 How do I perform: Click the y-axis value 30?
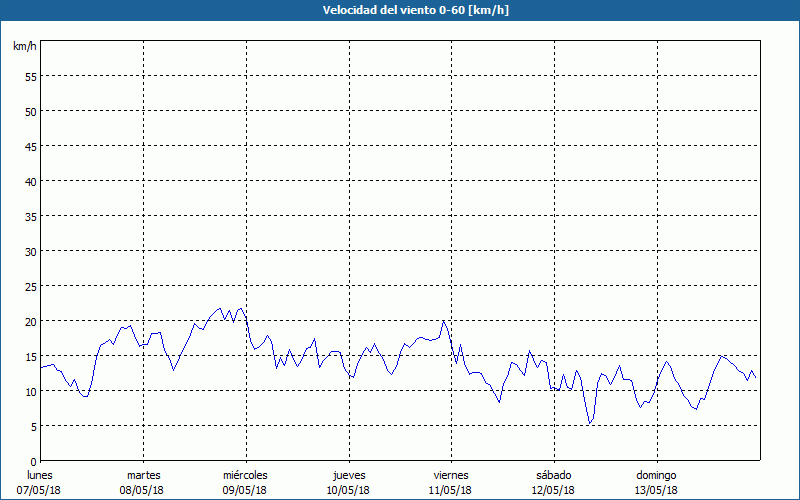(x=31, y=252)
